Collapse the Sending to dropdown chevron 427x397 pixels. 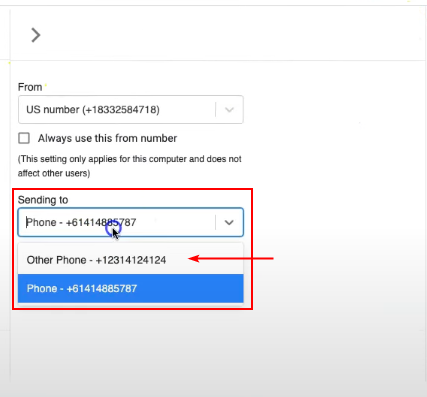229,222
